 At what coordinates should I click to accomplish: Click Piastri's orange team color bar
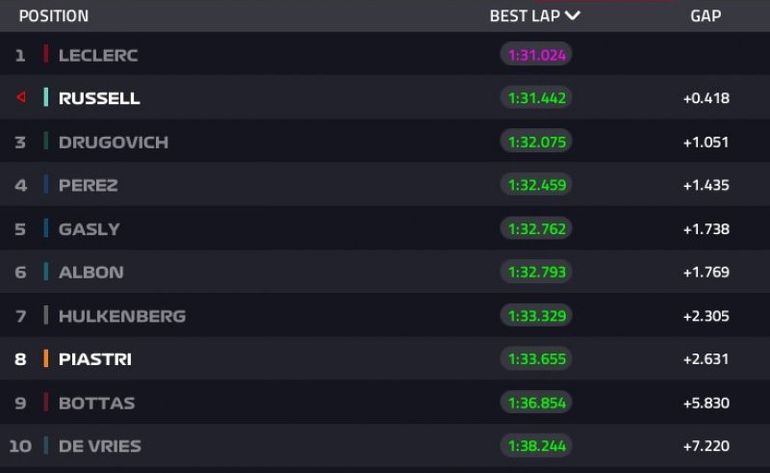click(x=46, y=359)
